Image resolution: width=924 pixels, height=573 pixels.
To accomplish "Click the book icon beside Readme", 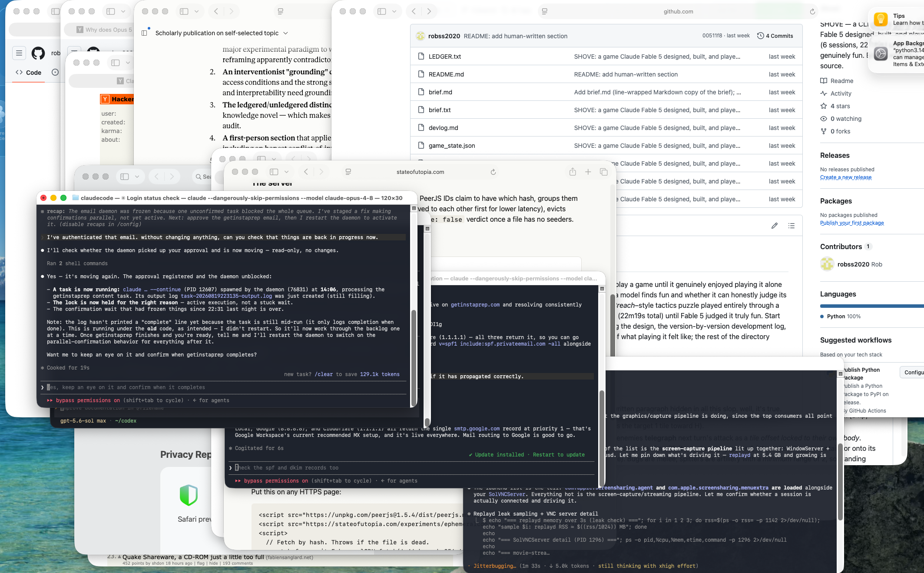I will point(824,81).
